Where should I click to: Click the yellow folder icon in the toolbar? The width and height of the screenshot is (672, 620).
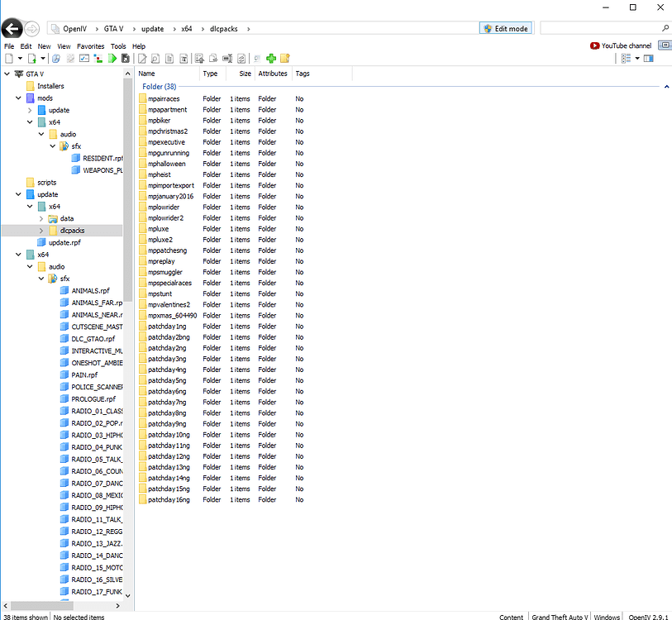(x=284, y=59)
